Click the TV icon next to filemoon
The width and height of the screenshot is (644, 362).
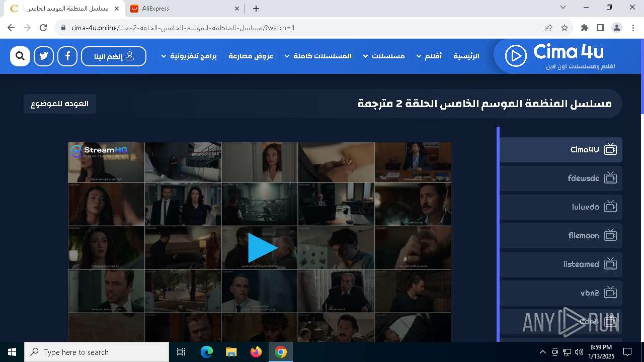click(x=610, y=235)
